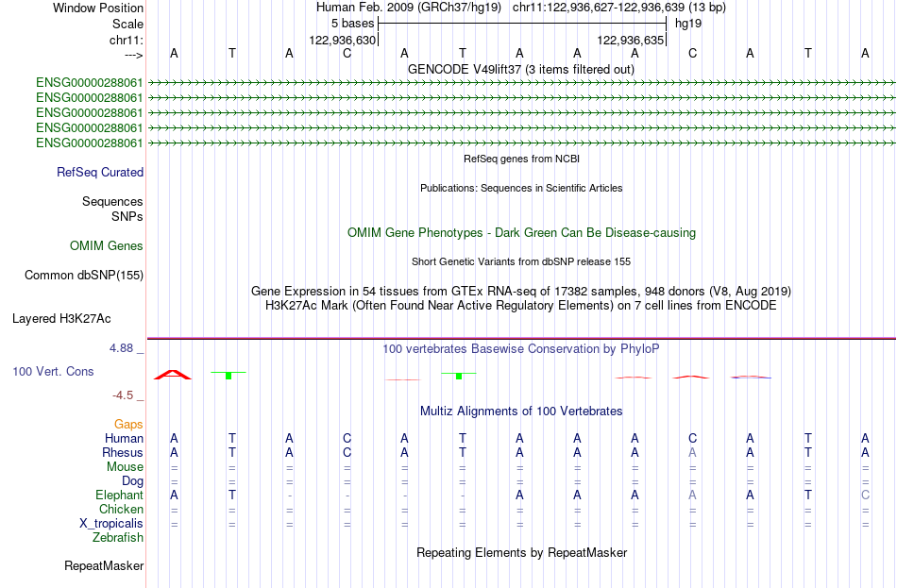Open the GTEx Gene Expression track title
Viewport: 897px width, 588px height.
point(521,291)
